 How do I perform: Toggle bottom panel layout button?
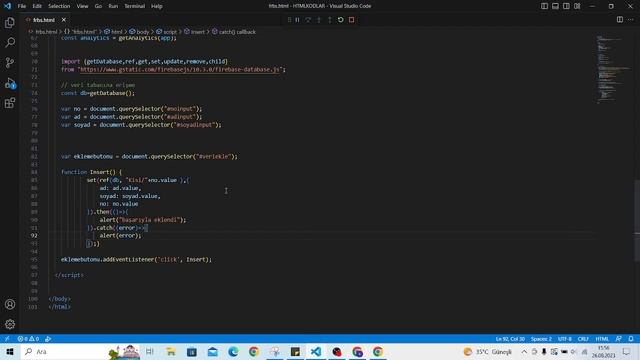tap(556, 6)
